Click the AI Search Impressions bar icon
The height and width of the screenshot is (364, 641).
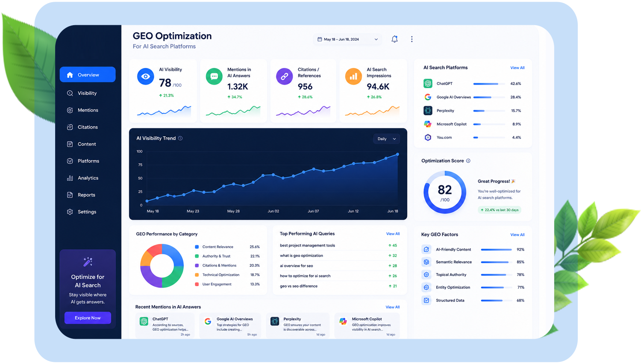[353, 76]
